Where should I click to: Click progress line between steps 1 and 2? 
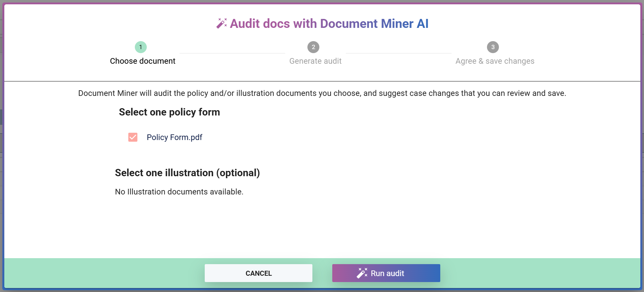(232, 53)
